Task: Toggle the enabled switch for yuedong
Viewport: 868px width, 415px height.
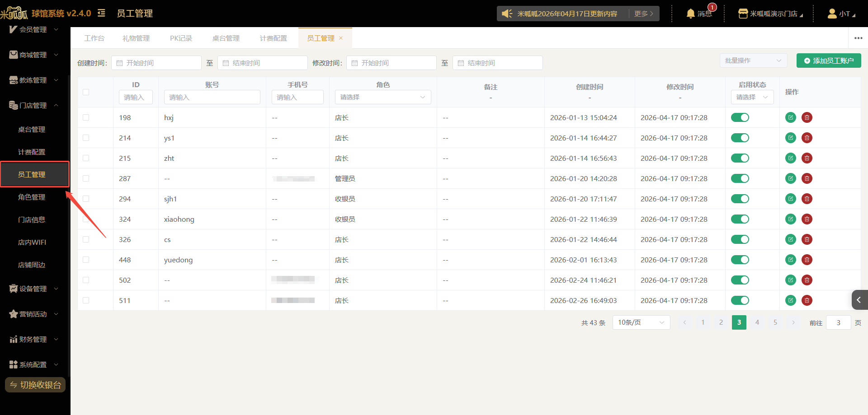Action: (740, 260)
